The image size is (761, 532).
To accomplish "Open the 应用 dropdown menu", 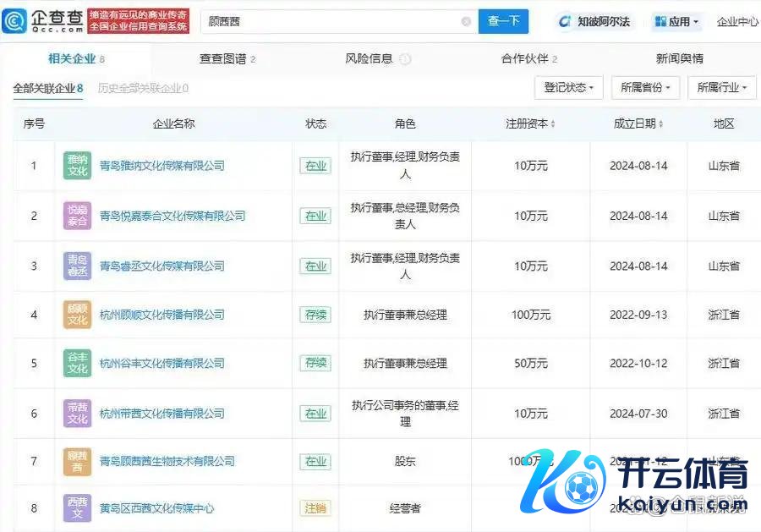I will click(x=676, y=22).
